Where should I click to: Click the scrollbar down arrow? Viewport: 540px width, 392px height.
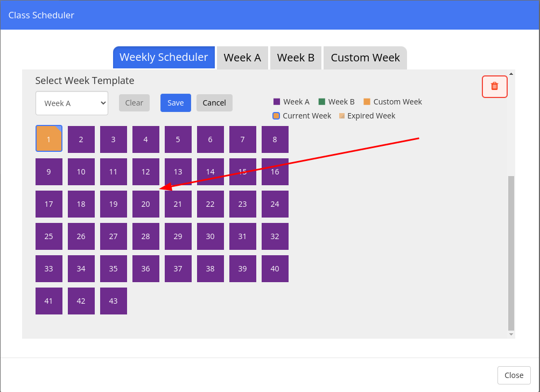(511, 334)
